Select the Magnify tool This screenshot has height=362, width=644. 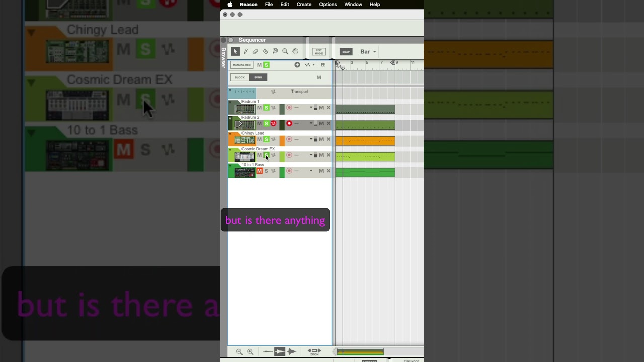point(285,51)
